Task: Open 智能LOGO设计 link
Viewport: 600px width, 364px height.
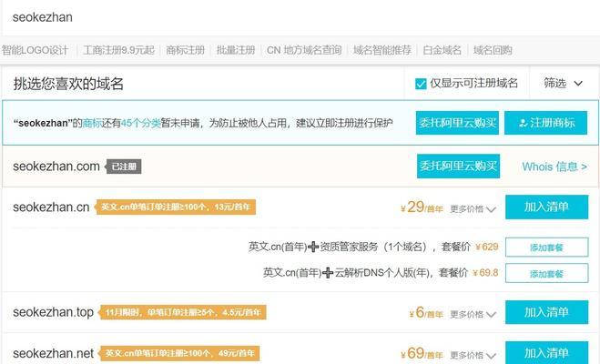Action: click(35, 50)
